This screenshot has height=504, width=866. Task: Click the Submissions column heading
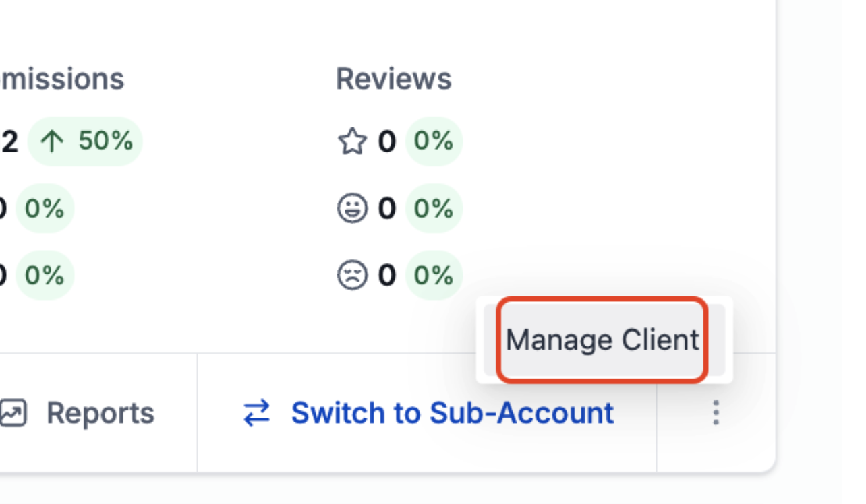[62, 77]
